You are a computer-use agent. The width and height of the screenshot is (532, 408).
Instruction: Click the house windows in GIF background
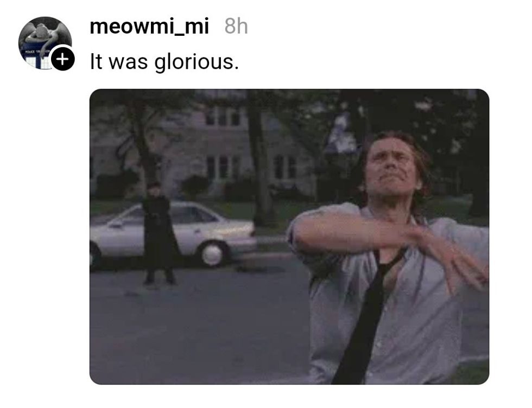223,167
